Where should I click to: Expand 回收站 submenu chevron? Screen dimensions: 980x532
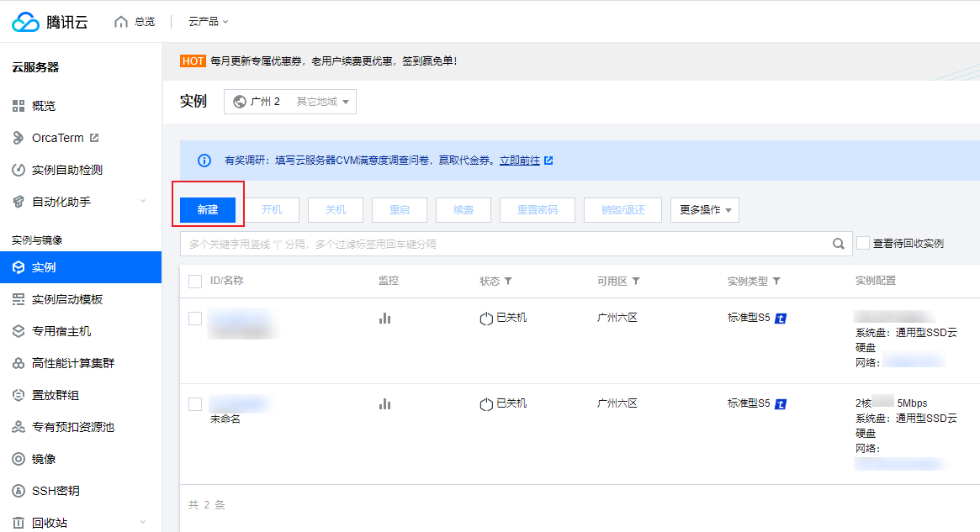pyautogui.click(x=143, y=522)
